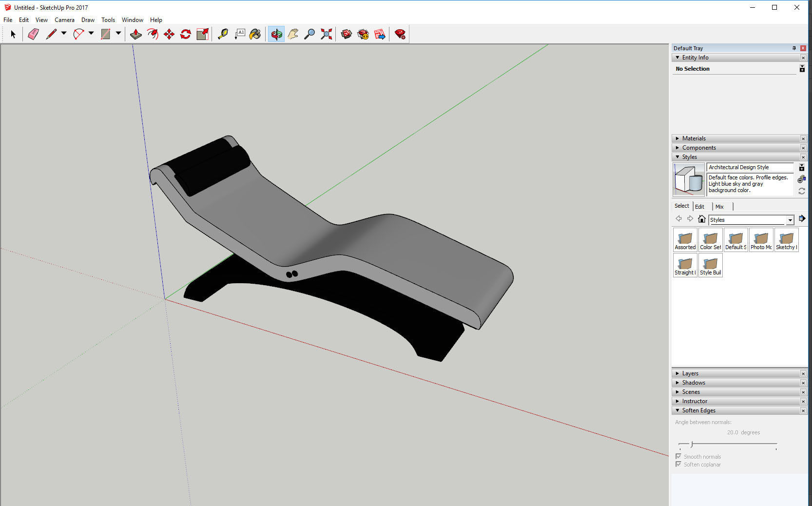Screen dimensions: 812x506
Task: Activate the Zoom magnifier tool
Action: pyautogui.click(x=309, y=34)
